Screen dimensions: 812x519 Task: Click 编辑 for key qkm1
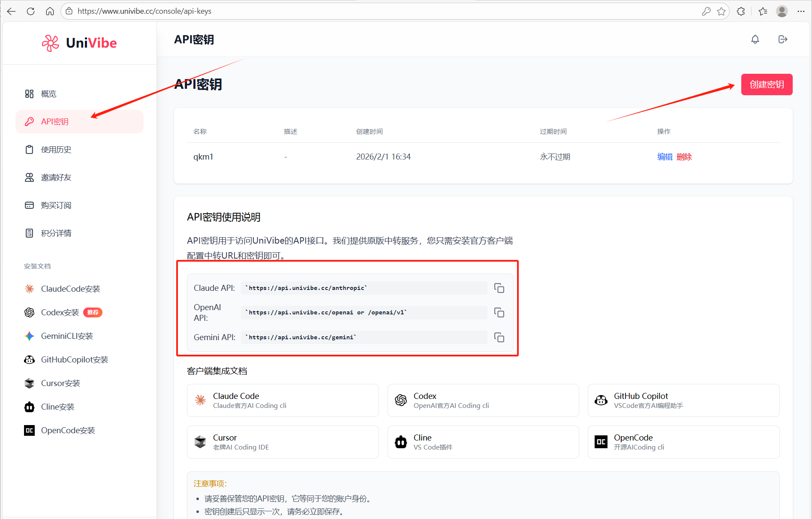coord(665,157)
